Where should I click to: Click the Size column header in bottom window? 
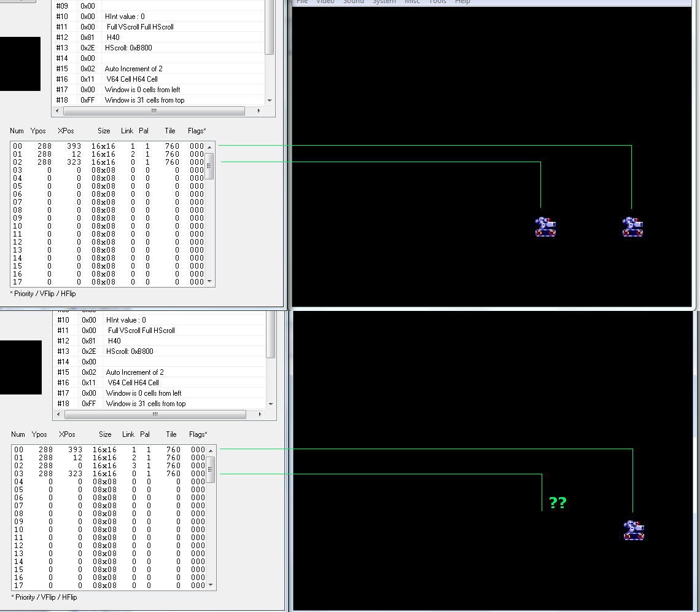(105, 434)
